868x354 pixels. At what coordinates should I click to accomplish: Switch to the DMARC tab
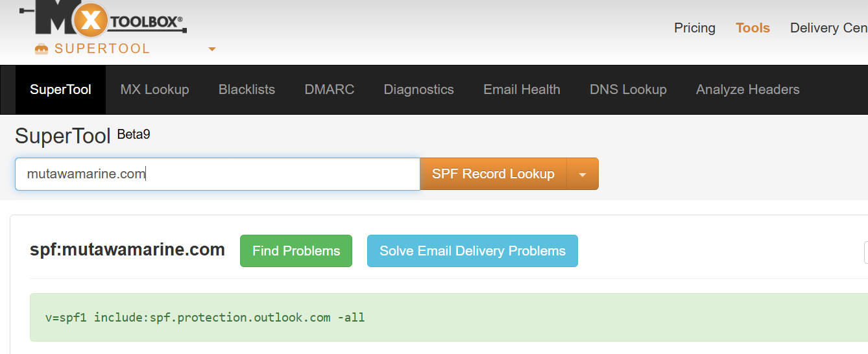point(330,89)
